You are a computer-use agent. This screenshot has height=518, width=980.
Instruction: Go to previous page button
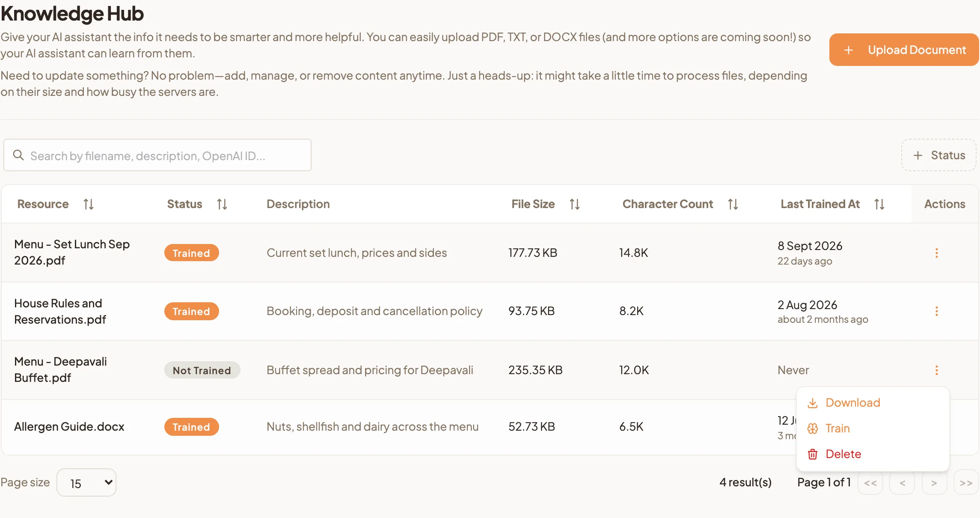tap(902, 483)
